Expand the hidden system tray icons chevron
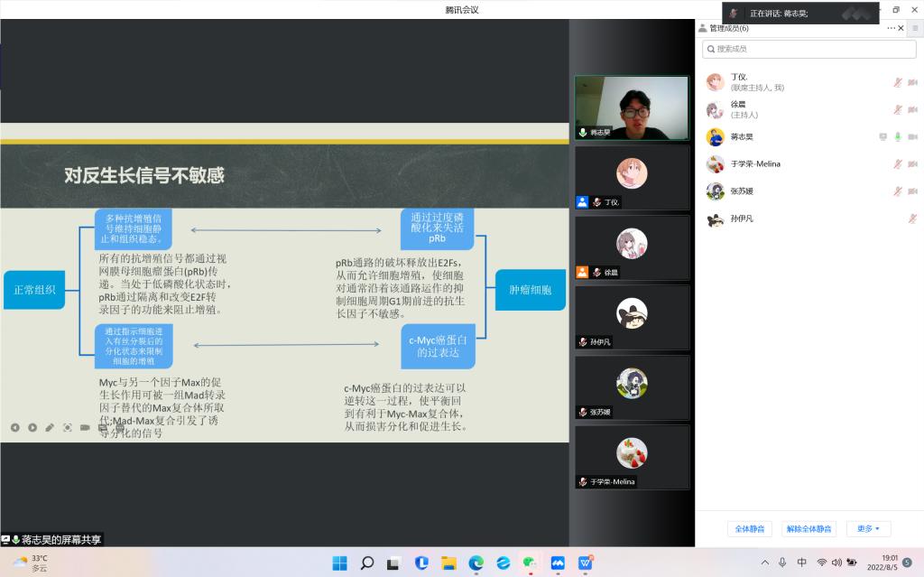924x577 pixels. [765, 563]
